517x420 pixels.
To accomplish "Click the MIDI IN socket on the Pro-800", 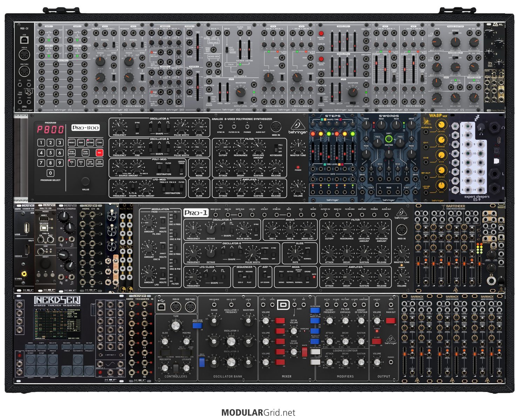I will pos(275,126).
